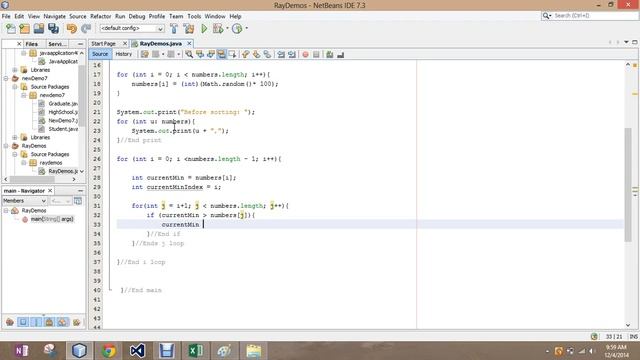Open Excel from the taskbar
Viewport: 640px width, 360px height.
click(196, 351)
